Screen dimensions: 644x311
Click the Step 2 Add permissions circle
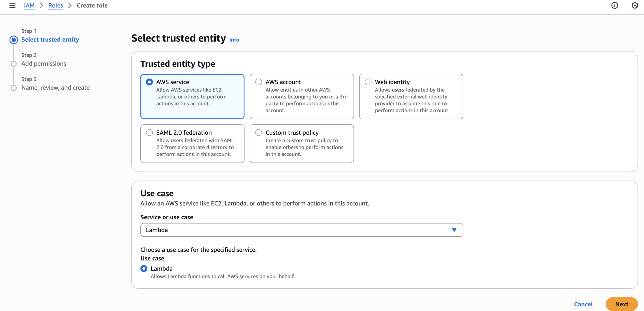(14, 64)
